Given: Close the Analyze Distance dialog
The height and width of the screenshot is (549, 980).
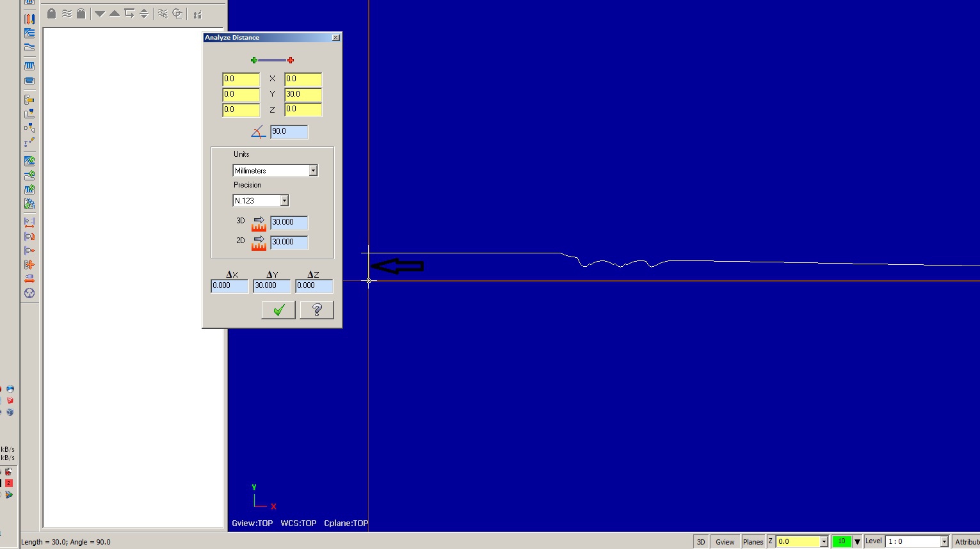Looking at the screenshot, I should click(x=335, y=38).
